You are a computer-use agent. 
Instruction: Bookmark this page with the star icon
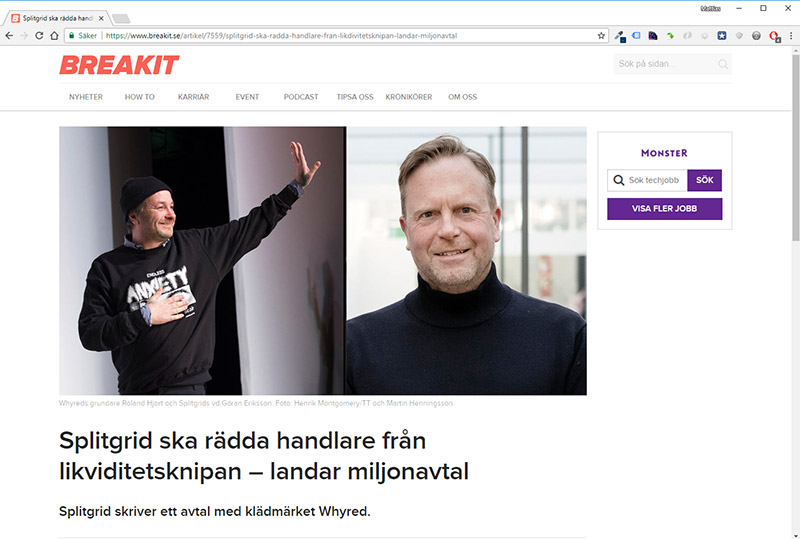click(x=601, y=36)
